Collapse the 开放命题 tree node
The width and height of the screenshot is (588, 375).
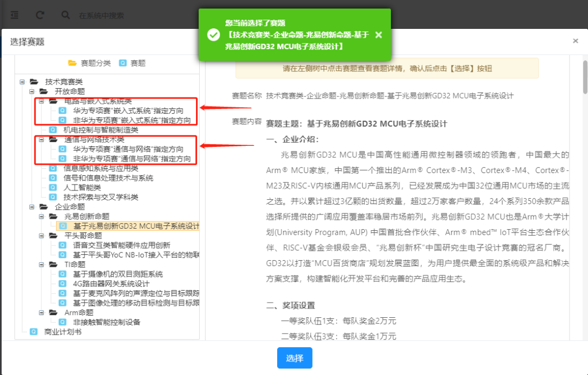pos(32,91)
